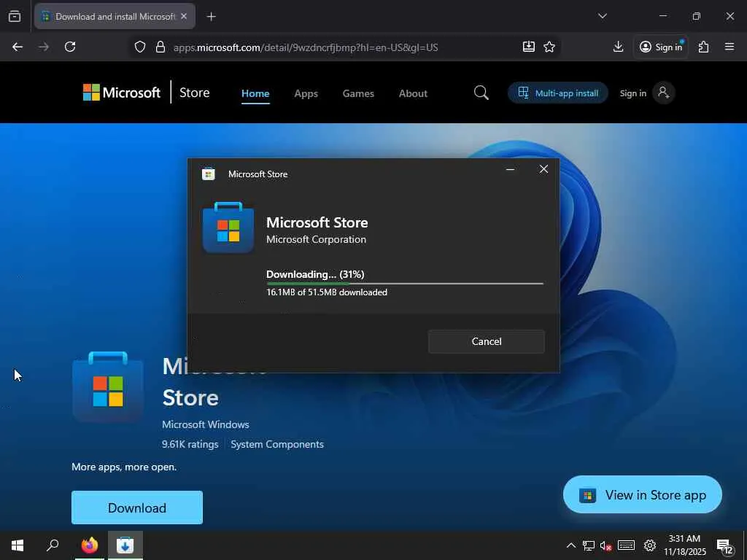Click the blue Download button
Screen dimensions: 747x560
tap(137, 507)
